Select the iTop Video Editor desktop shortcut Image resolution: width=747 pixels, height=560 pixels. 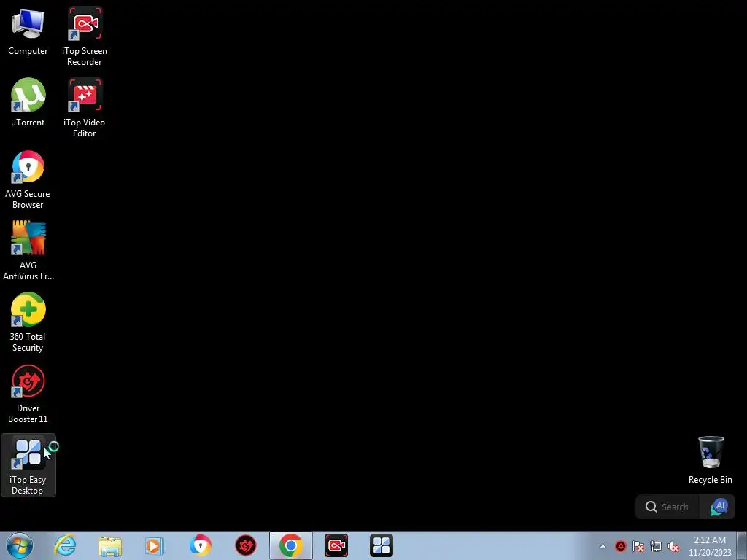(85, 108)
